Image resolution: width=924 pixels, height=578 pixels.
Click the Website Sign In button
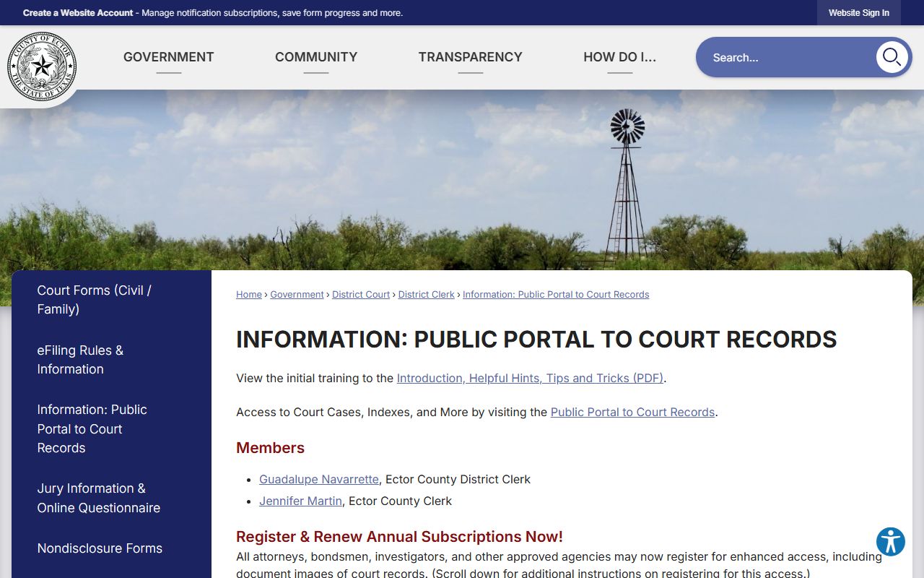pos(859,13)
